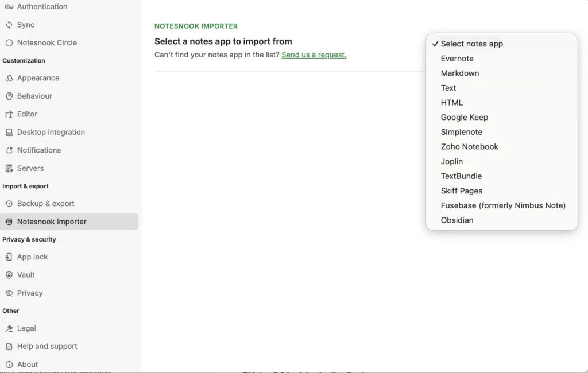Viewport: 588px width, 373px height.
Task: Open Vault settings
Action: tap(69, 275)
